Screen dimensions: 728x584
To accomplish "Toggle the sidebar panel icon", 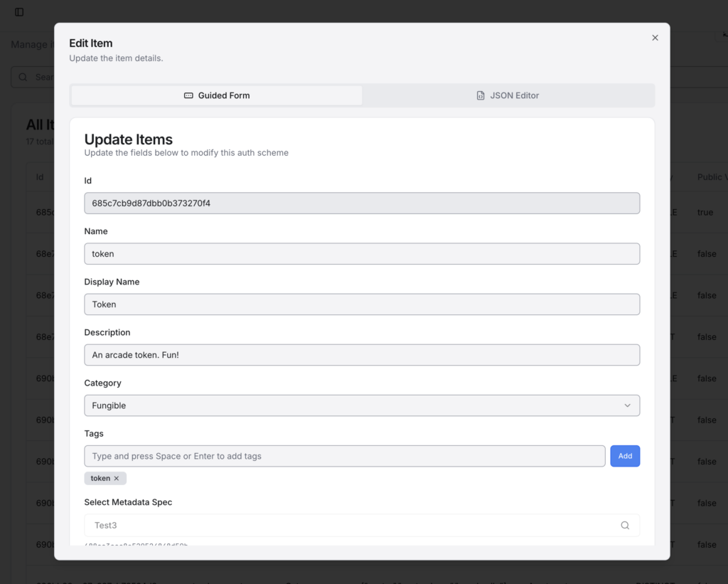I will coord(19,12).
